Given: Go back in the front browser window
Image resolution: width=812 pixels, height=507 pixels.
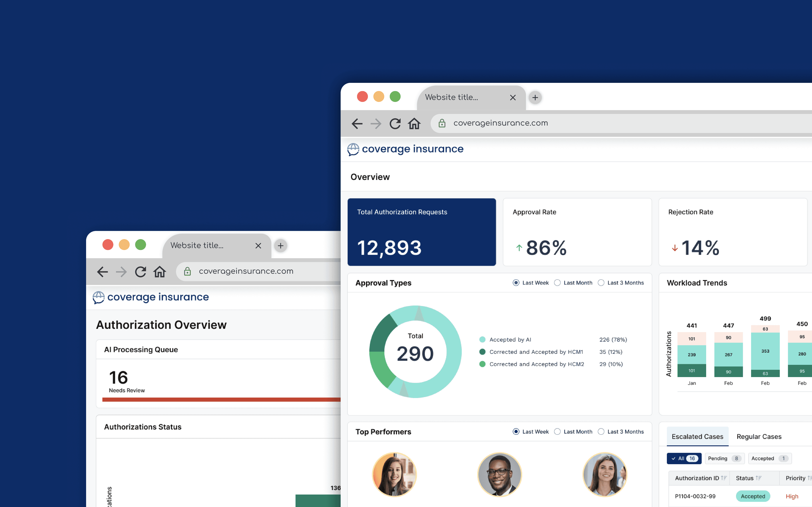Looking at the screenshot, I should pos(357,123).
